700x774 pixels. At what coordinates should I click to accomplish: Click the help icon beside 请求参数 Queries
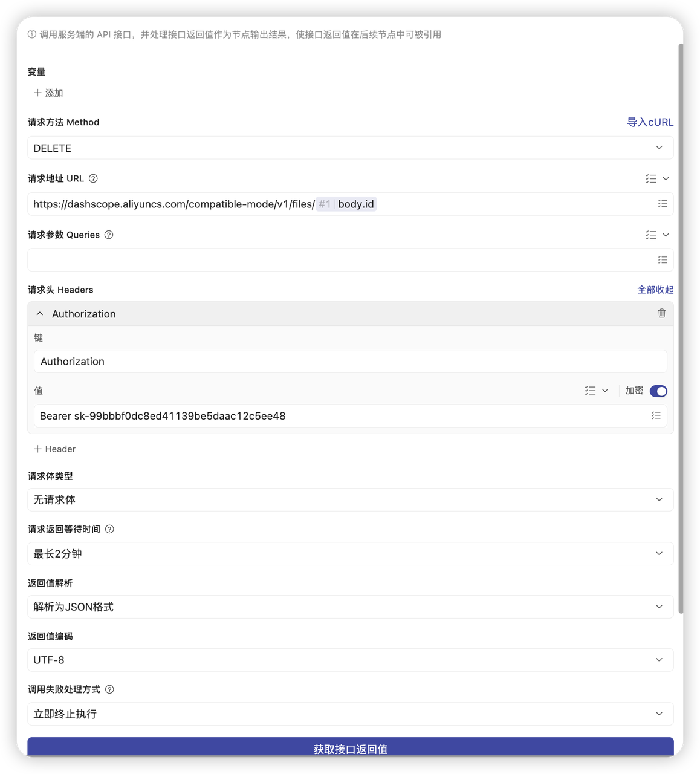(x=109, y=235)
